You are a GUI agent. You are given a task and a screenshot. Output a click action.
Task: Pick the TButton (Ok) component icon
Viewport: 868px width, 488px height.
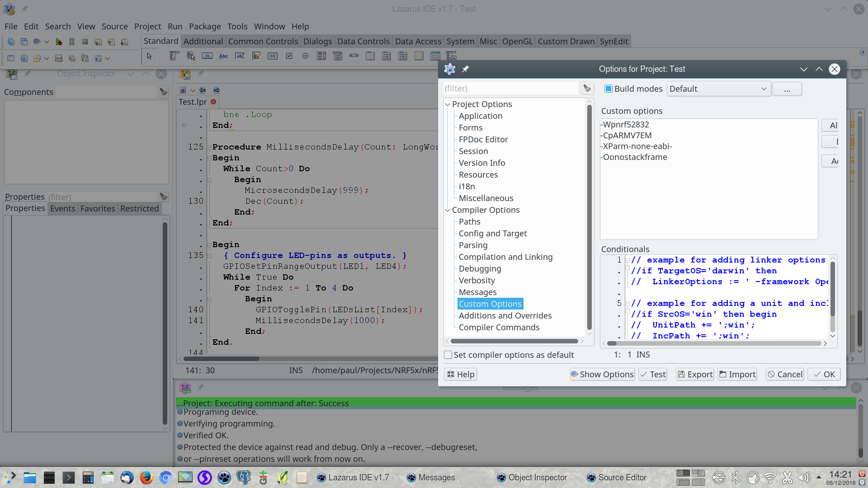[x=207, y=56]
